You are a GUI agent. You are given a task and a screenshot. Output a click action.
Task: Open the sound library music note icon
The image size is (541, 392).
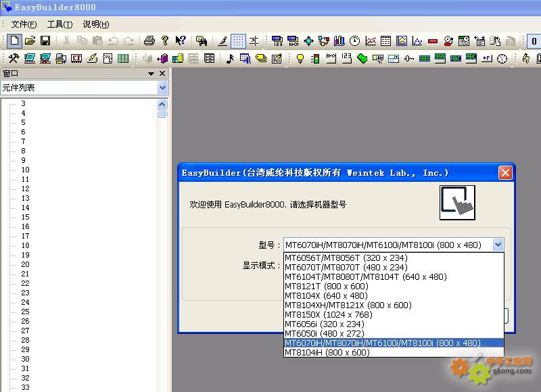[230, 59]
